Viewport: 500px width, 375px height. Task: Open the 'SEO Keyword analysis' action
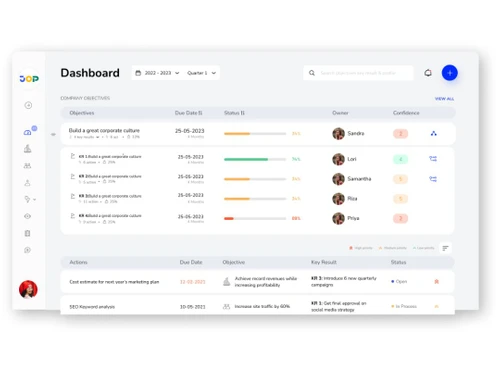click(92, 307)
